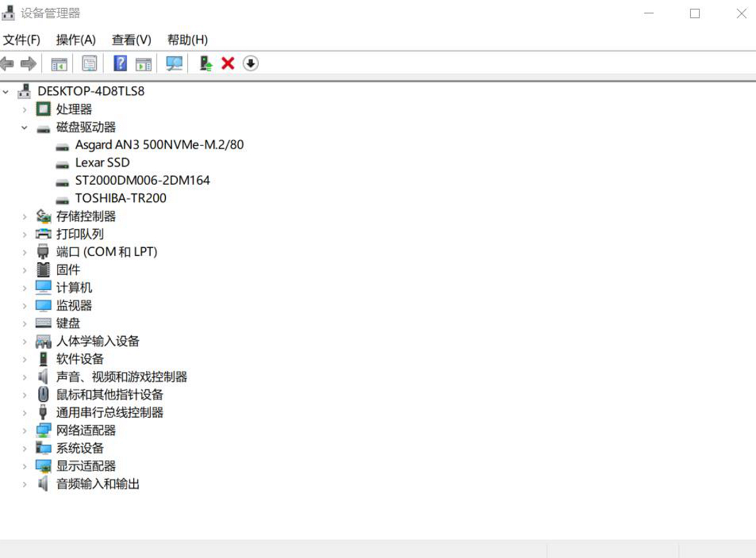Toggle the console tree pane toolbar icon

pos(59,64)
